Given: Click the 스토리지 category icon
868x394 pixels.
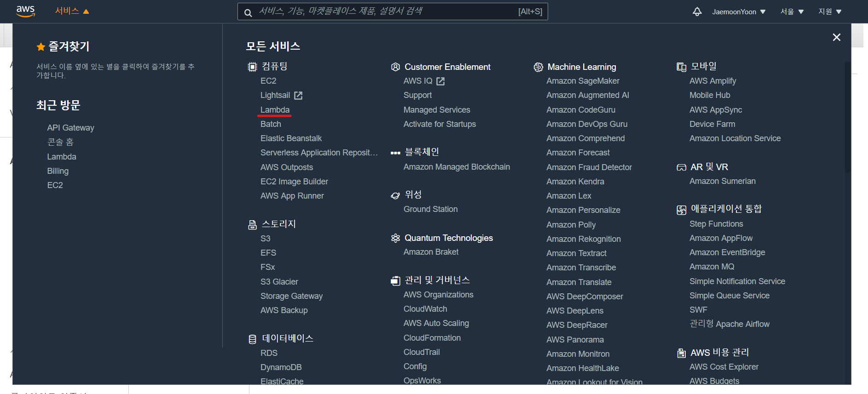Looking at the screenshot, I should (x=252, y=224).
